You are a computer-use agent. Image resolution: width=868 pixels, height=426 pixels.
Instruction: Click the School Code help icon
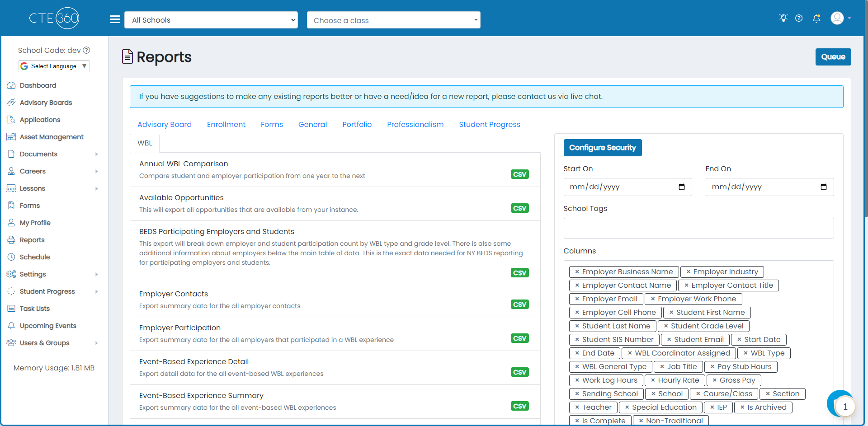86,50
